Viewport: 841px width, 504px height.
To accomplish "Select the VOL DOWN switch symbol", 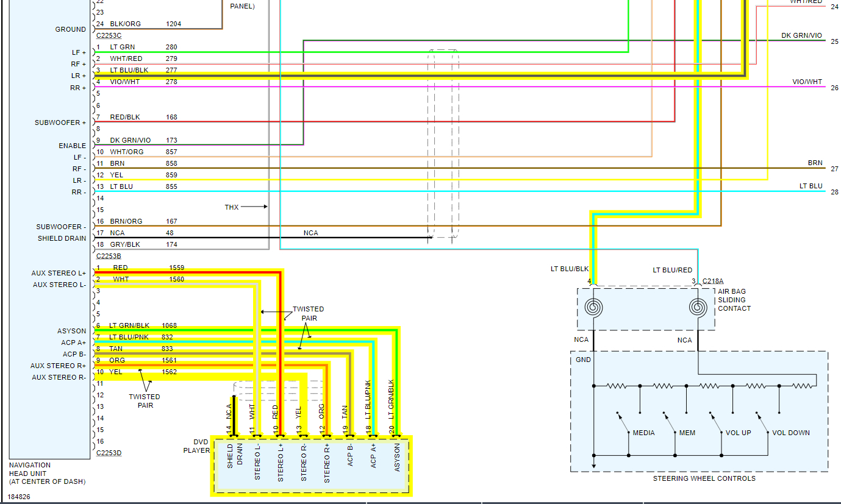I will point(762,423).
